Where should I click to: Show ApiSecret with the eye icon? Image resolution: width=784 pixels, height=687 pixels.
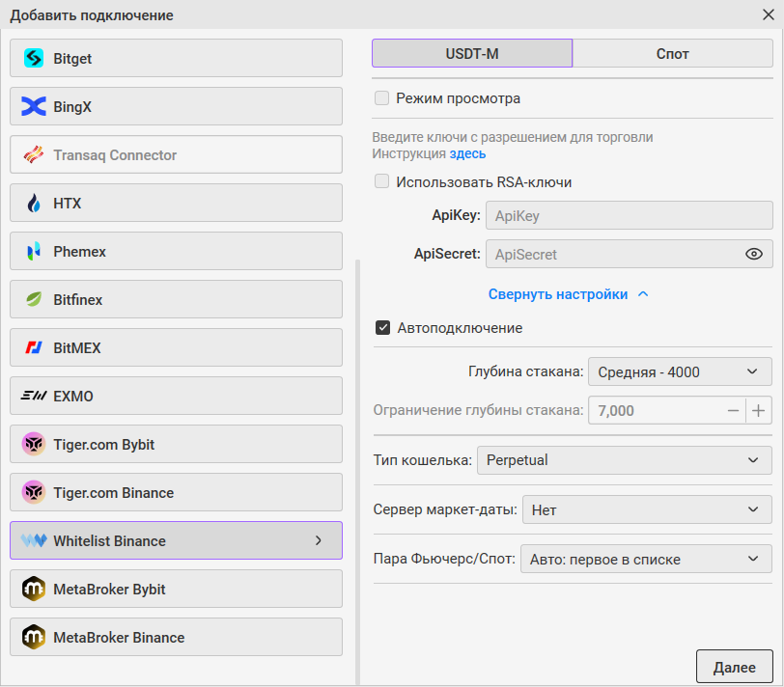click(754, 255)
